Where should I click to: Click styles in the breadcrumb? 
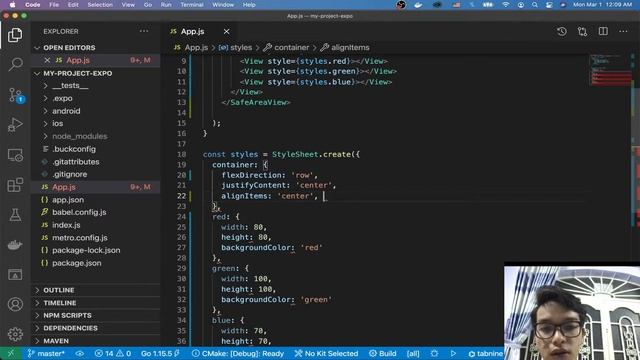point(241,48)
